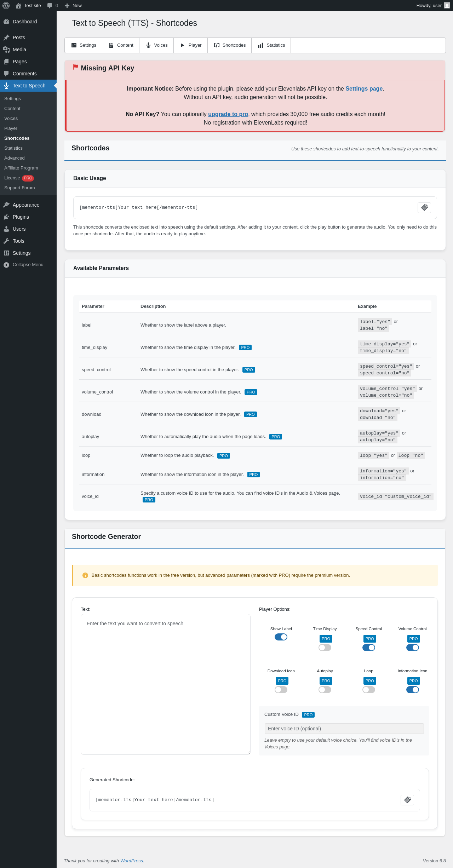Screen dimensions: 453x868
Task: Open the Statistics tab
Action: [271, 45]
